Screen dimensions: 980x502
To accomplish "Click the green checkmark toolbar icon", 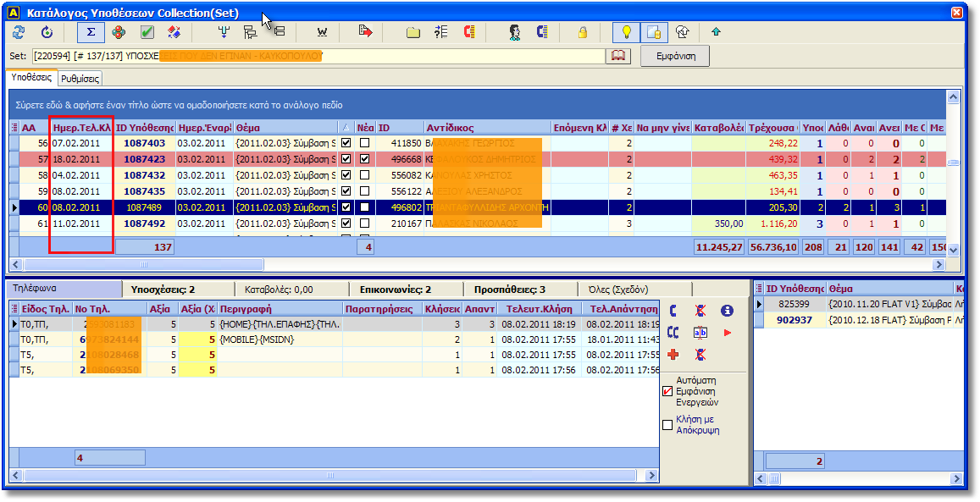I will (147, 32).
